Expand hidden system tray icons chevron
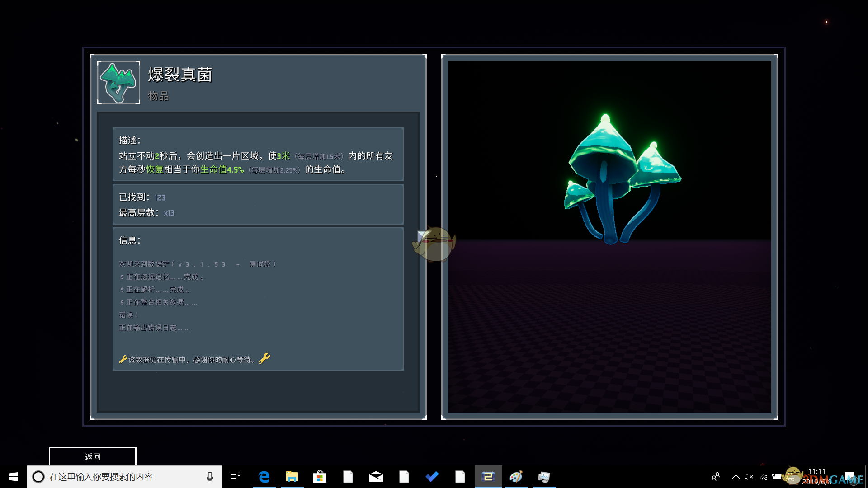Viewport: 868px width, 488px height. (736, 477)
